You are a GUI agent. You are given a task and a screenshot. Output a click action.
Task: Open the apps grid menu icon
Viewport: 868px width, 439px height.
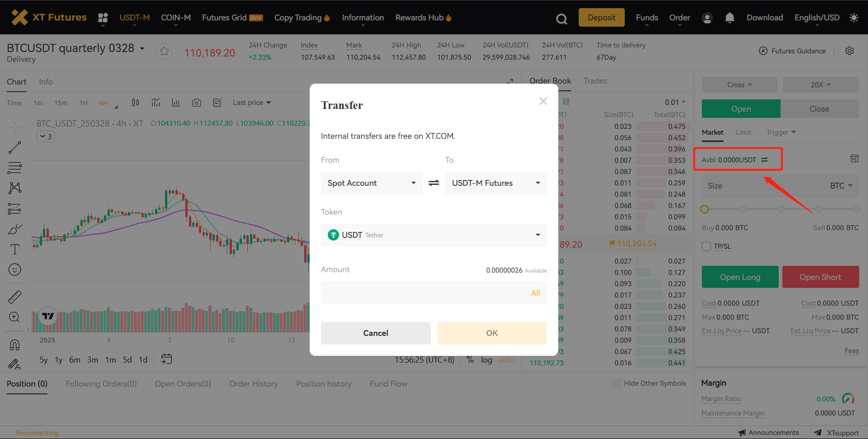tap(103, 18)
